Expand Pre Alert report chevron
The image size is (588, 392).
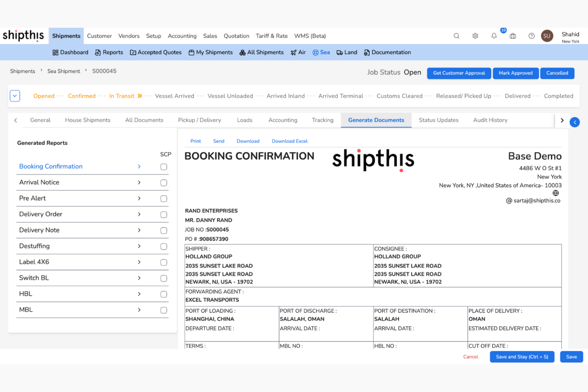(x=139, y=198)
